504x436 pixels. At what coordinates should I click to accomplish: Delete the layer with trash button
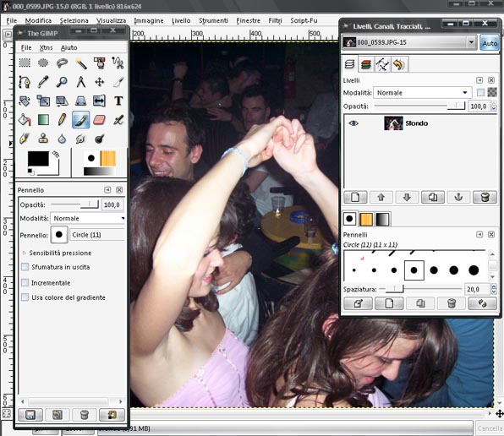coord(485,197)
